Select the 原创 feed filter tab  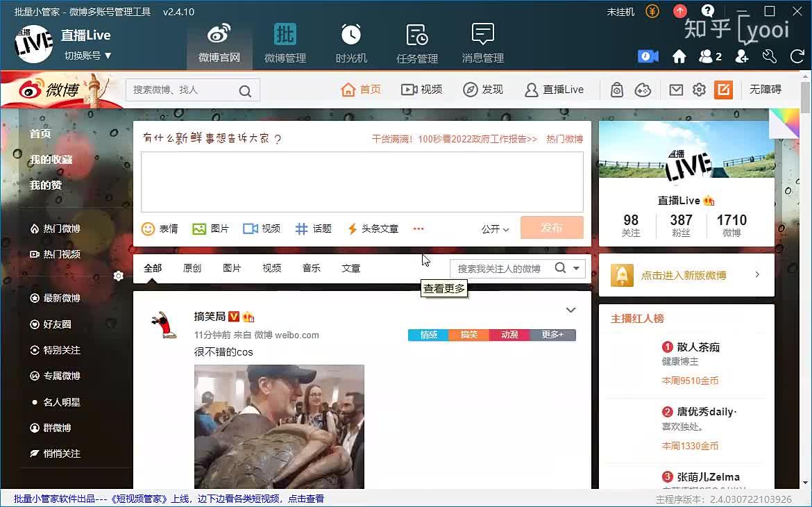click(192, 268)
